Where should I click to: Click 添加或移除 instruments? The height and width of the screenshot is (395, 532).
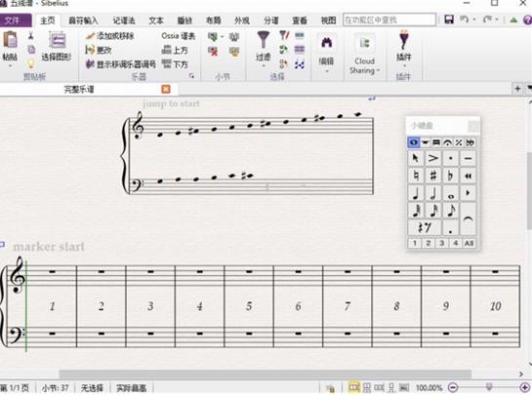110,36
